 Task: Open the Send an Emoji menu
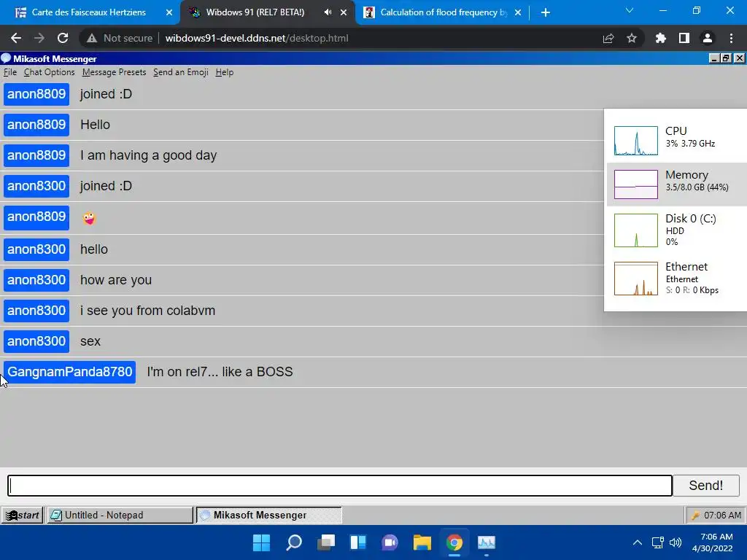[x=181, y=72]
